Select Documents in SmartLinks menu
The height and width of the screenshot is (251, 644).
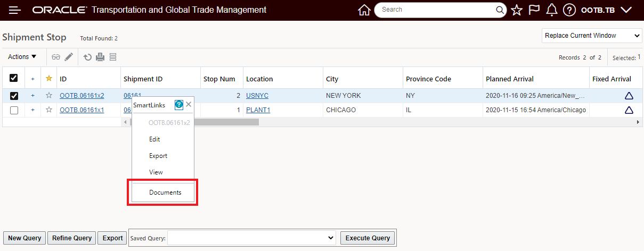coord(165,193)
